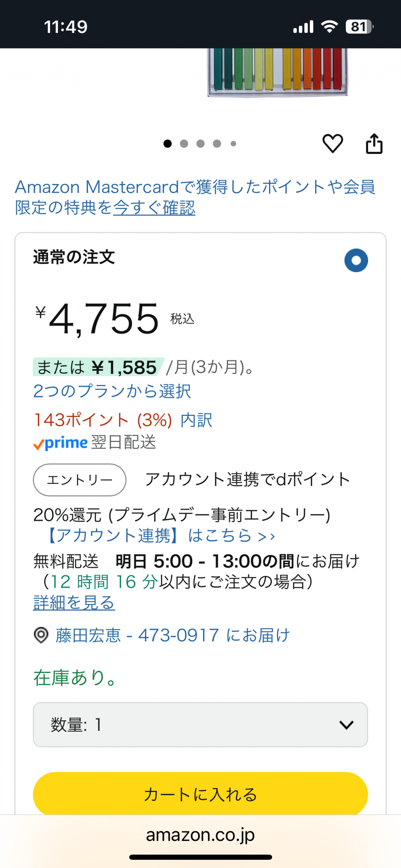Viewport: 401px width, 868px height.
Task: Tap the location pin icon
Action: [x=41, y=635]
